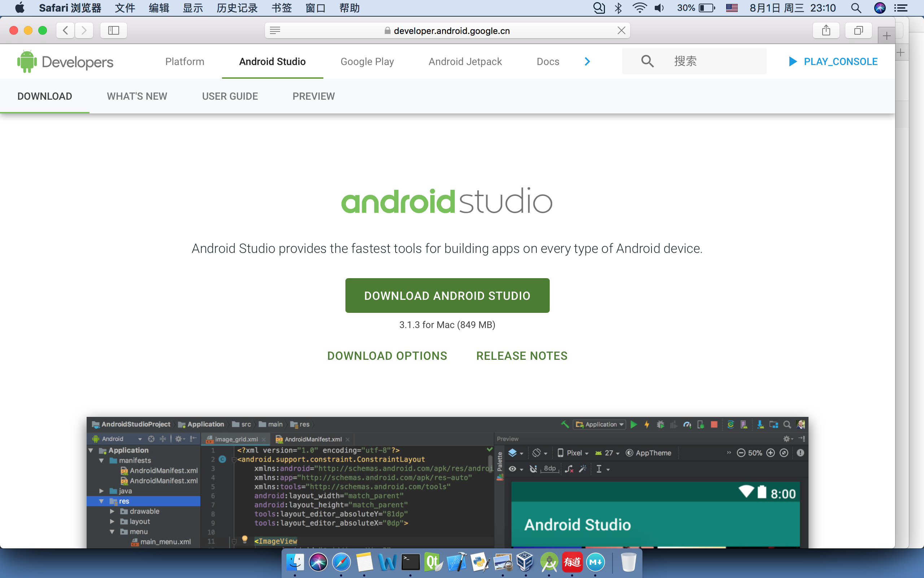Open the Safari浏览器 menu
924x578 pixels.
tap(70, 8)
